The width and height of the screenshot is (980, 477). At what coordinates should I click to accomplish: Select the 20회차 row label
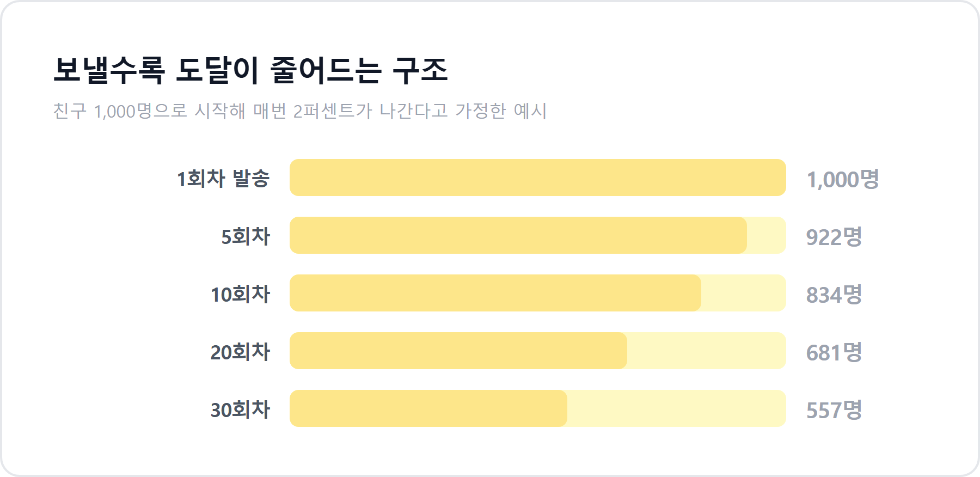[x=240, y=351]
